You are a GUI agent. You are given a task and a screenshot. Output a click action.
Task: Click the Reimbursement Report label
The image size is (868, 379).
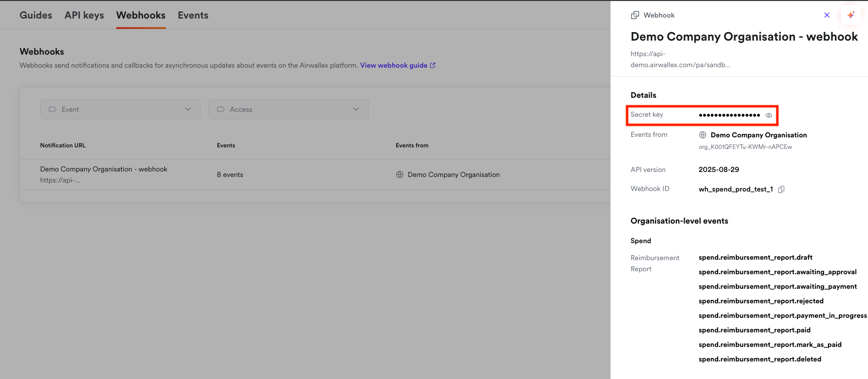pyautogui.click(x=655, y=263)
